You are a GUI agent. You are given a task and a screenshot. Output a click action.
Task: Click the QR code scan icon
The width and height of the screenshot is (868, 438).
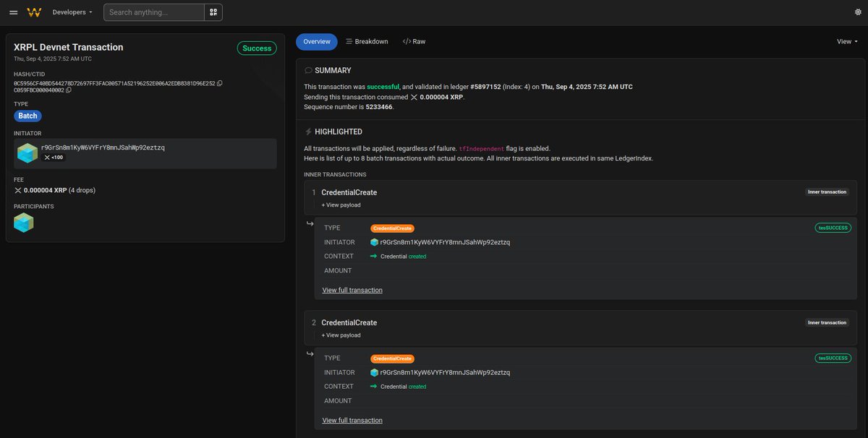point(213,12)
